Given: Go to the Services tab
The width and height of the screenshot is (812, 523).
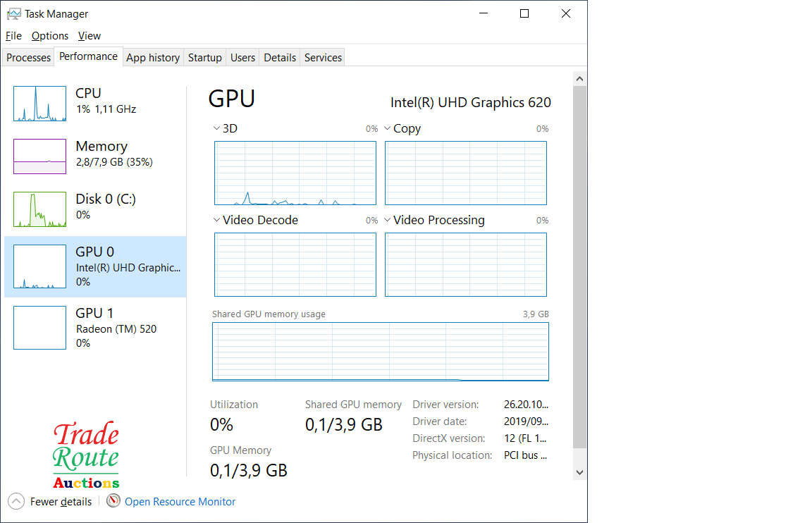Looking at the screenshot, I should coord(323,58).
